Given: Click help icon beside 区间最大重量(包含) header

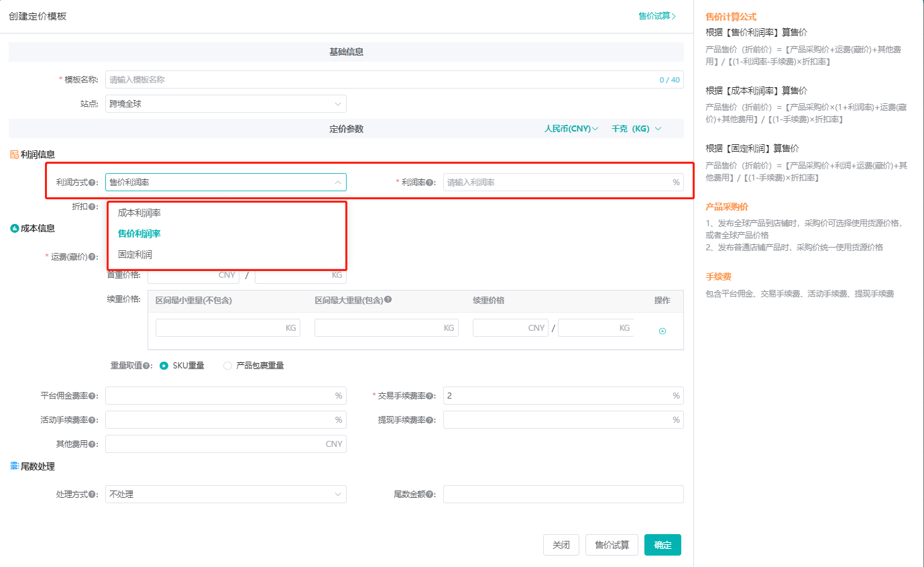Looking at the screenshot, I should click(388, 300).
